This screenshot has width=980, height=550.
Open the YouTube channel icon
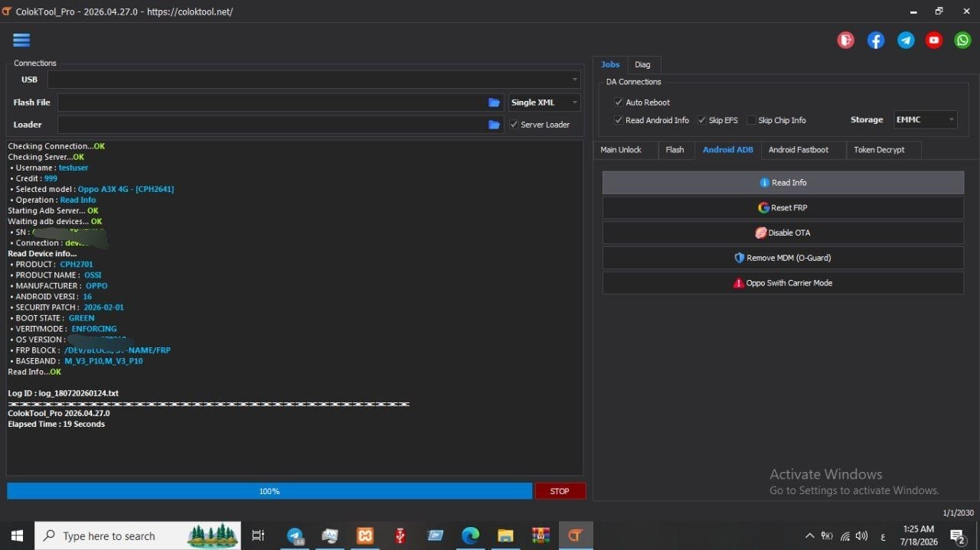(934, 41)
